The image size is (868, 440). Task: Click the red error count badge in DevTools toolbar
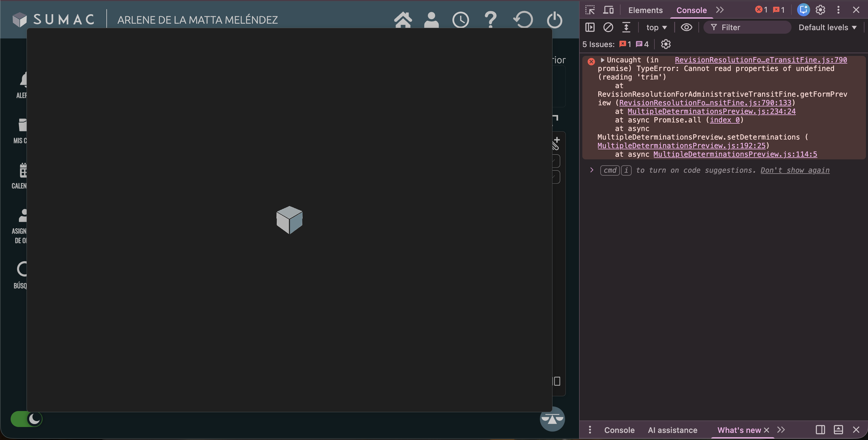click(761, 10)
